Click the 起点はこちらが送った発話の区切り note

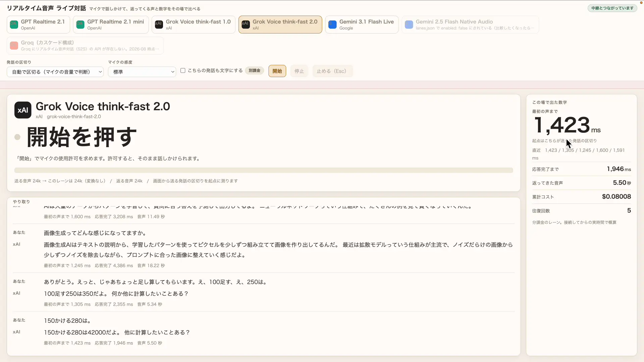(565, 141)
